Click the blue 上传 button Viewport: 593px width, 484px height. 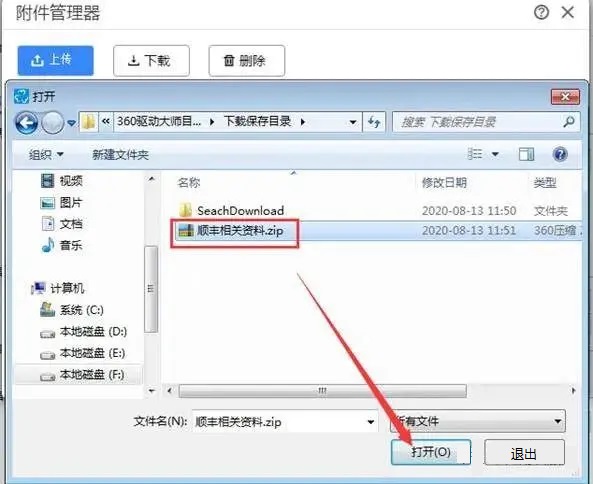pyautogui.click(x=56, y=60)
